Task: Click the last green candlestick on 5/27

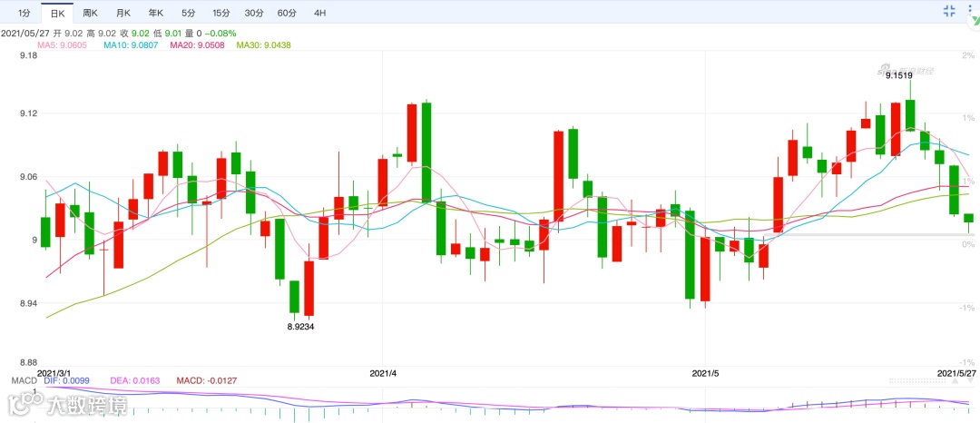Action: [x=969, y=218]
